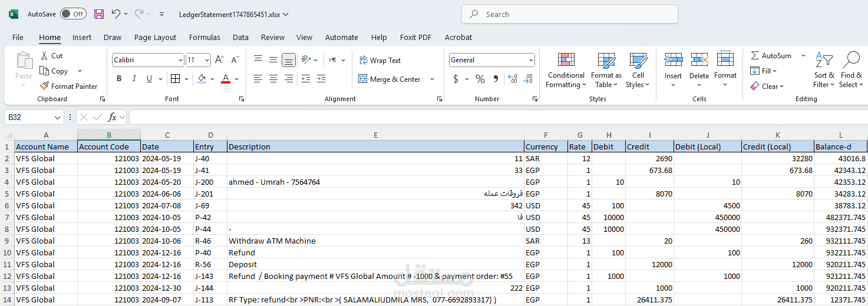Screen dimensions: 868x306
Task: Click Top Align icon
Action: [258, 59]
